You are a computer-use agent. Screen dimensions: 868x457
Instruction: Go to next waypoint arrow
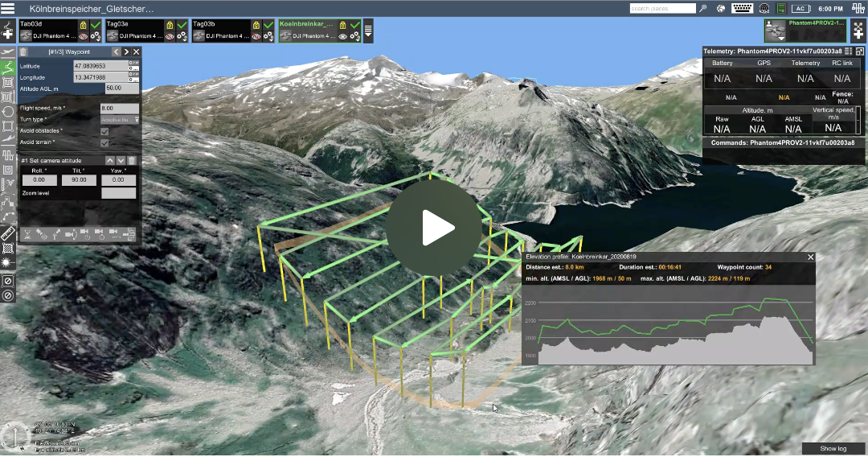coord(126,52)
